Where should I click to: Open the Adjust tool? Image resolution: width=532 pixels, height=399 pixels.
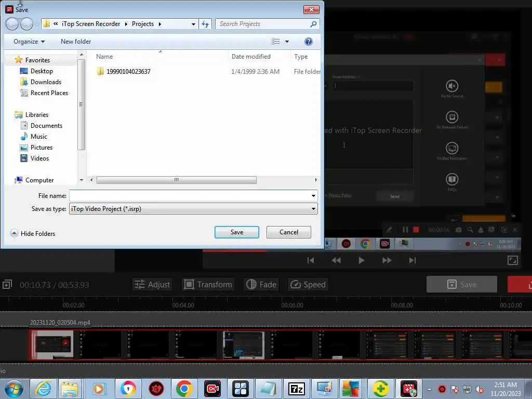[x=152, y=284]
